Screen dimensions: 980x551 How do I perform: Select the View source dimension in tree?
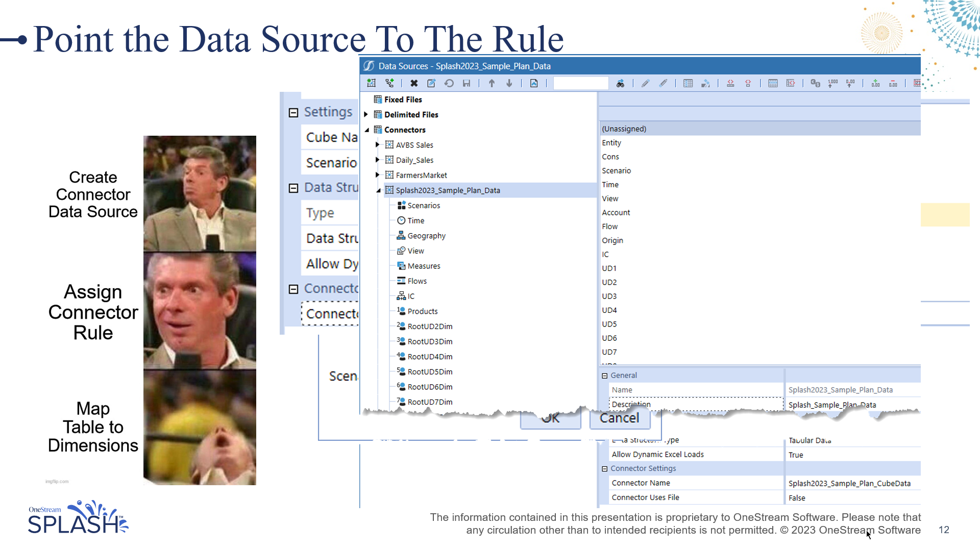click(415, 251)
